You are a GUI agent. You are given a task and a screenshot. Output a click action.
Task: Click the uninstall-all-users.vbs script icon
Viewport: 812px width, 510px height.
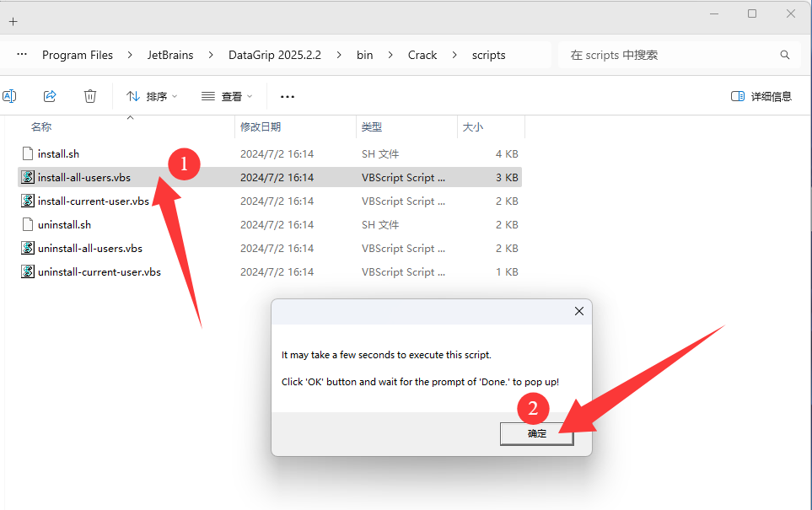click(28, 249)
